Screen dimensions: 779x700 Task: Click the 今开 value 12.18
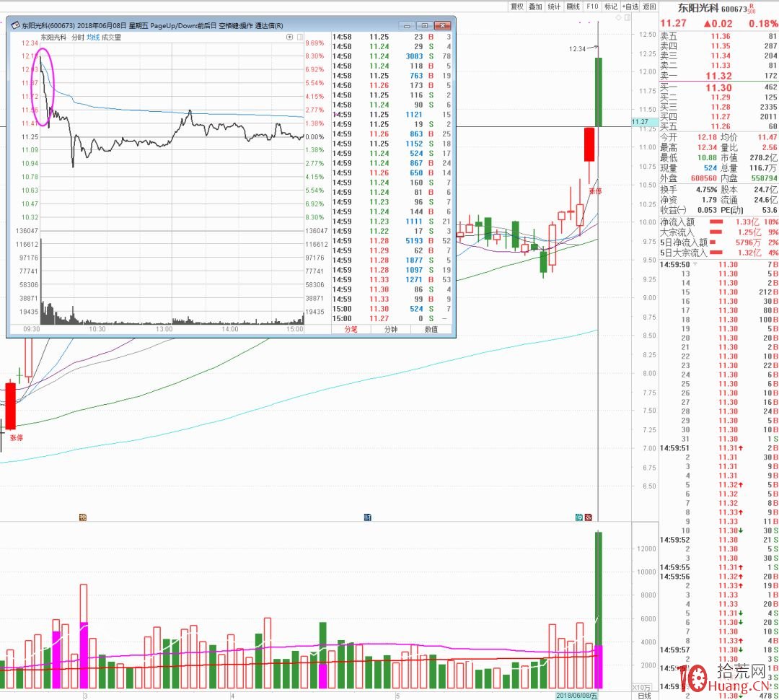pos(707,137)
